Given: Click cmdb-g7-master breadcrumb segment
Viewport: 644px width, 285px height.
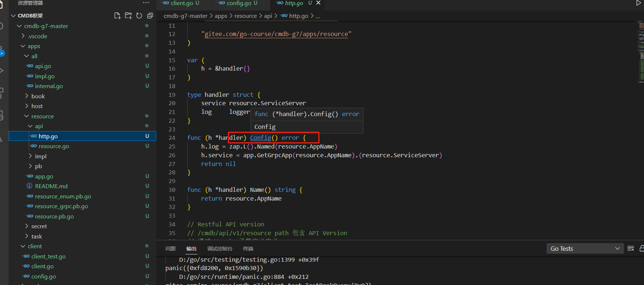Looking at the screenshot, I should [x=185, y=16].
